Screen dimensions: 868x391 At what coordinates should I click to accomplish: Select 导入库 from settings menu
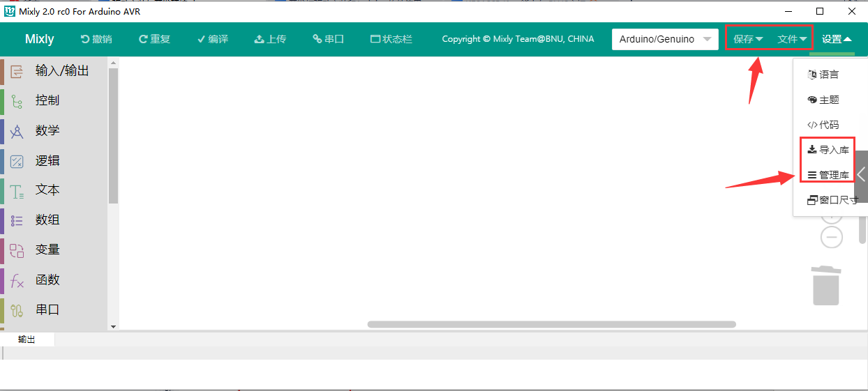tap(828, 150)
